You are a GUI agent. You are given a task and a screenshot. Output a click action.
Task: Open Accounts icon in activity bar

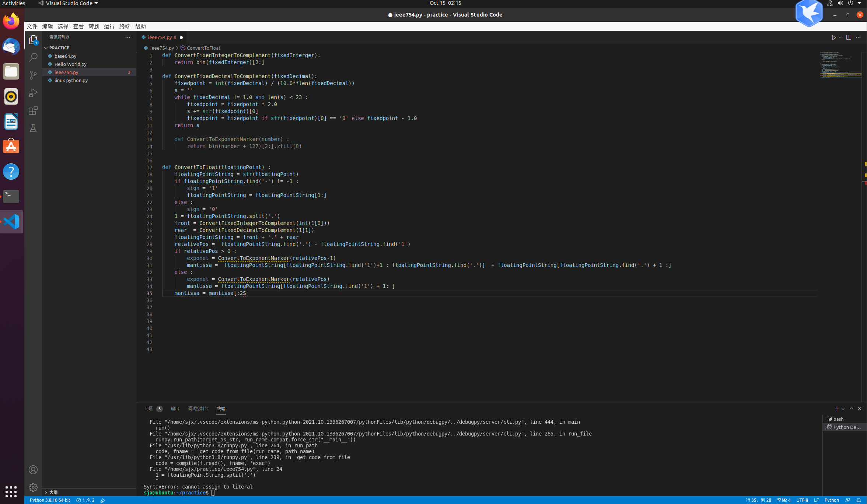click(33, 470)
